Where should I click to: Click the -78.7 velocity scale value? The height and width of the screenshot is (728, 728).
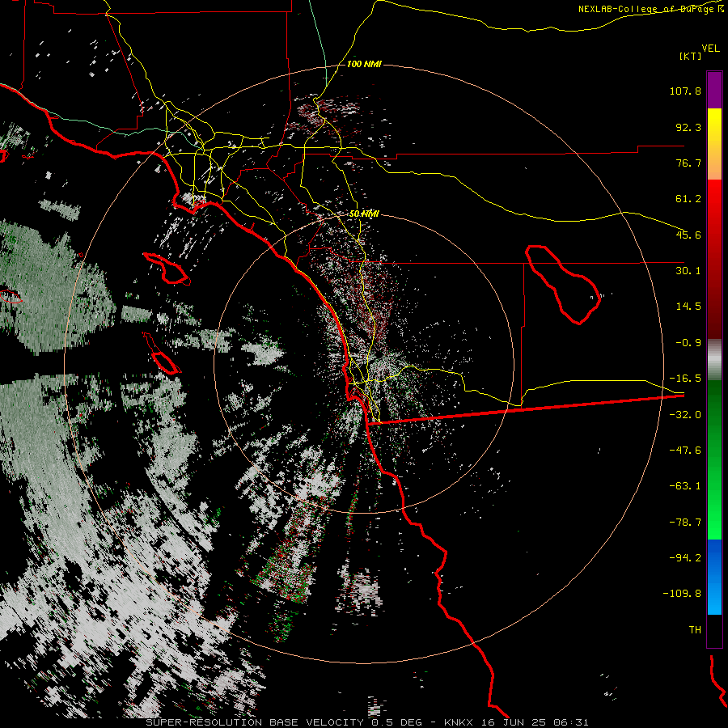pos(685,523)
